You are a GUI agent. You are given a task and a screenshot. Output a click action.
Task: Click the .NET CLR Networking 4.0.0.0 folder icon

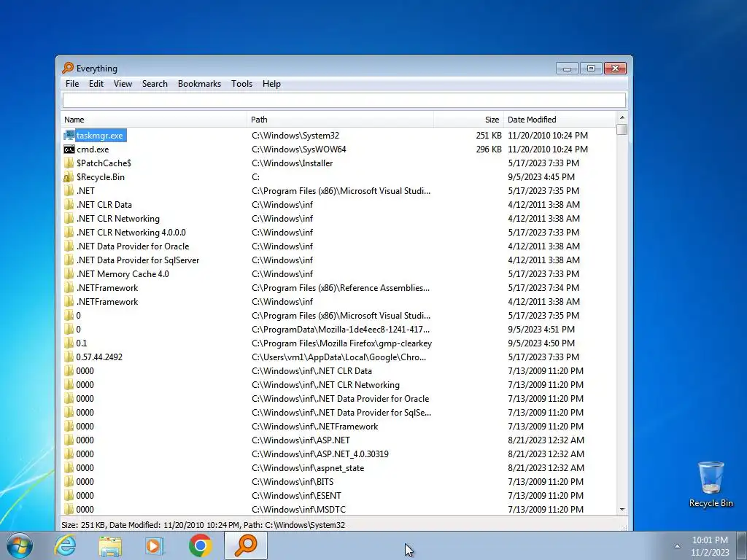pos(69,233)
